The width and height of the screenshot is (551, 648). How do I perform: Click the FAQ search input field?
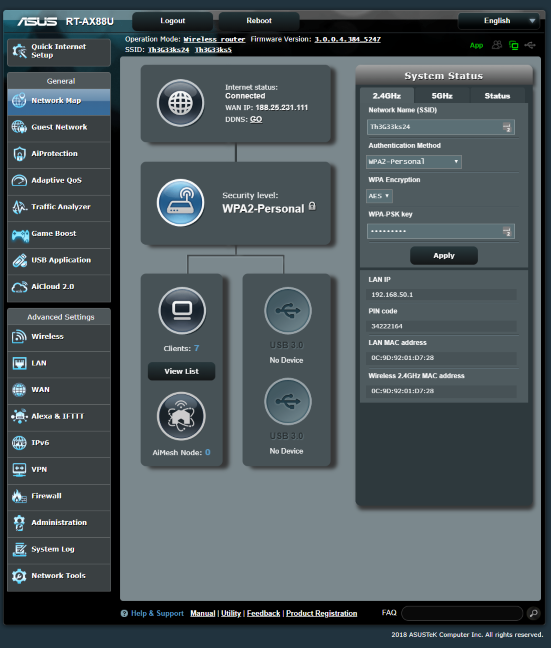coord(462,613)
